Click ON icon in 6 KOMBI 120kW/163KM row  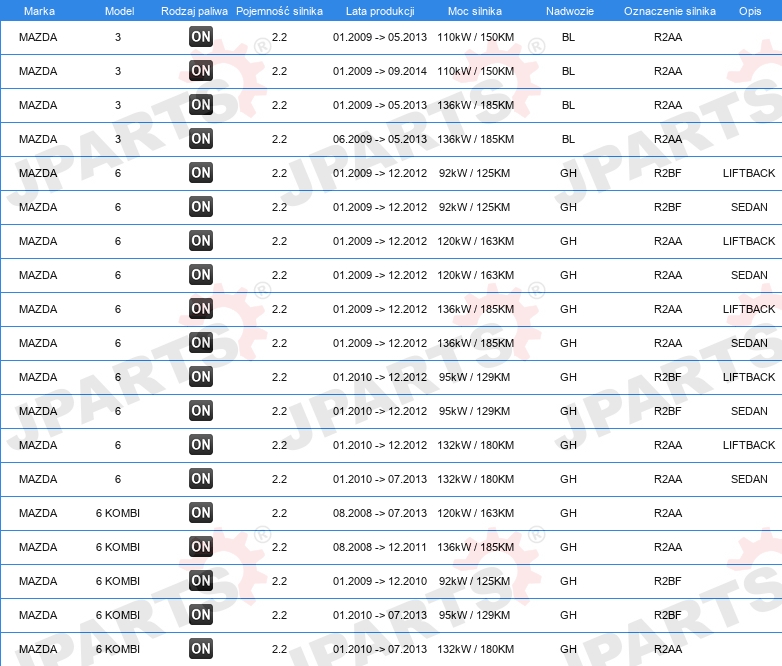tap(201, 512)
